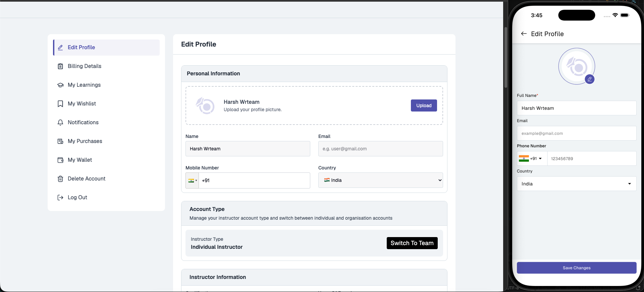The image size is (644, 292).
Task: Select My Wishlist in the sidebar
Action: [106, 104]
